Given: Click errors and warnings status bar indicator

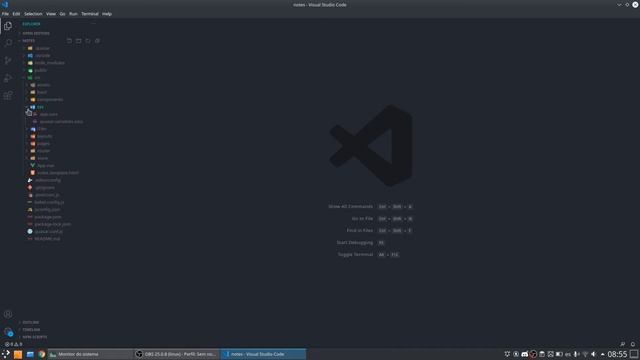Looking at the screenshot, I should [13, 344].
